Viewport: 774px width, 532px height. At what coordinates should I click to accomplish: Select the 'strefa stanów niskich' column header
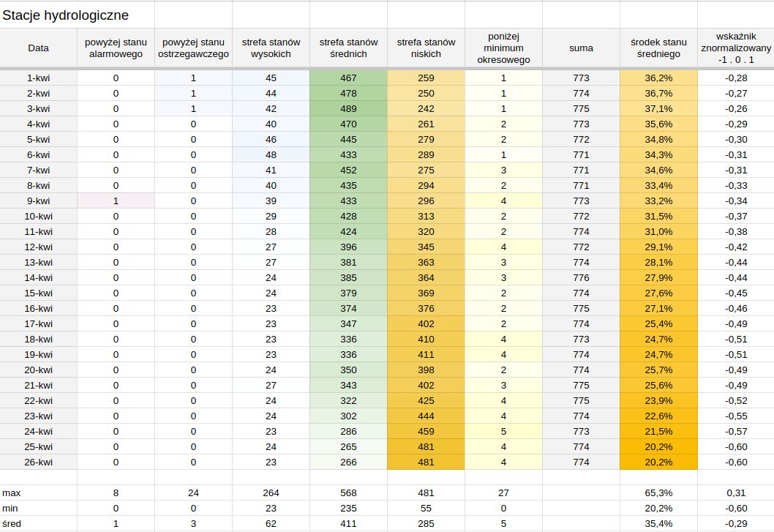426,48
